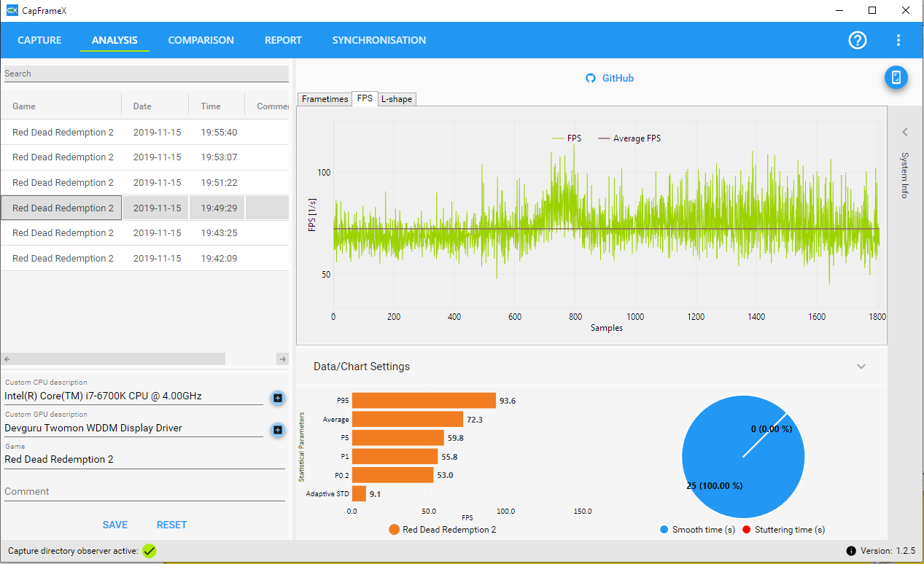Toggle Stuttering time legend entry
924x564 pixels.
[x=783, y=530]
